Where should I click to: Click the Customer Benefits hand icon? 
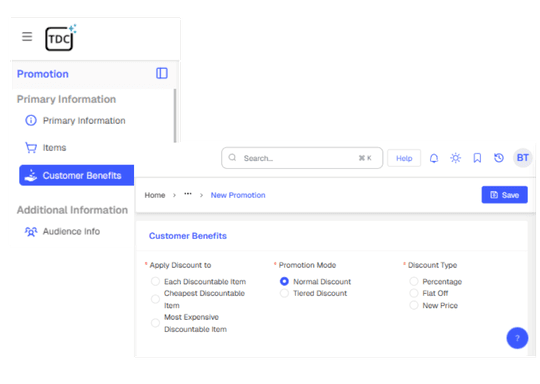tap(31, 175)
